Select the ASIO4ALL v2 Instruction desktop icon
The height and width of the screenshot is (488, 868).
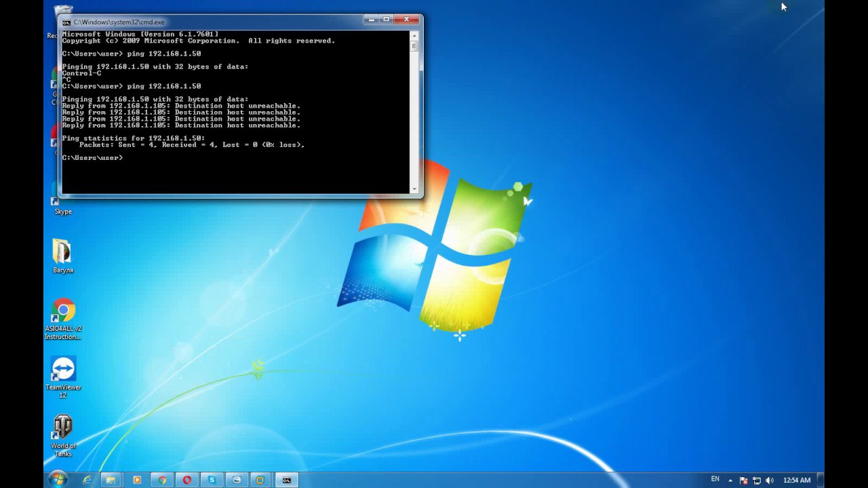coord(63,319)
